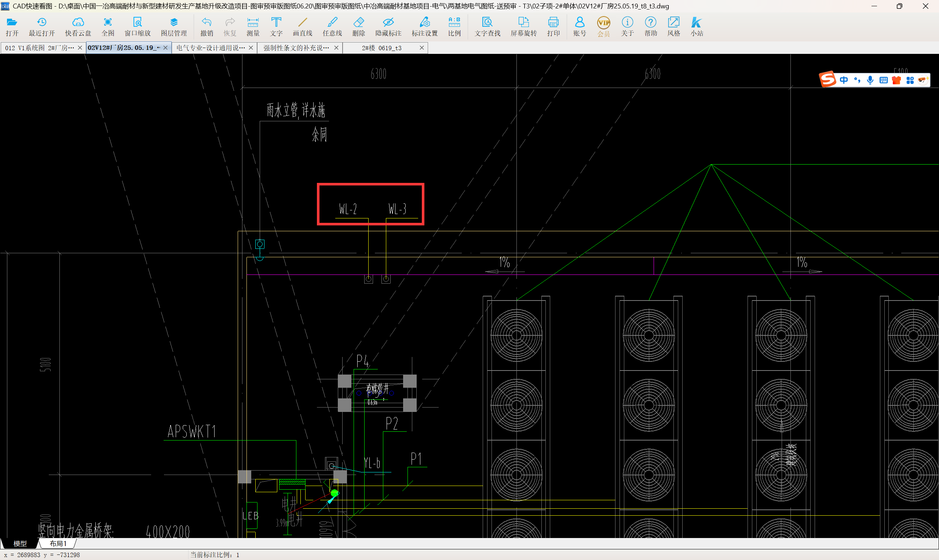
Task: Close the 强制性条文的补充说 tab
Action: tap(336, 48)
